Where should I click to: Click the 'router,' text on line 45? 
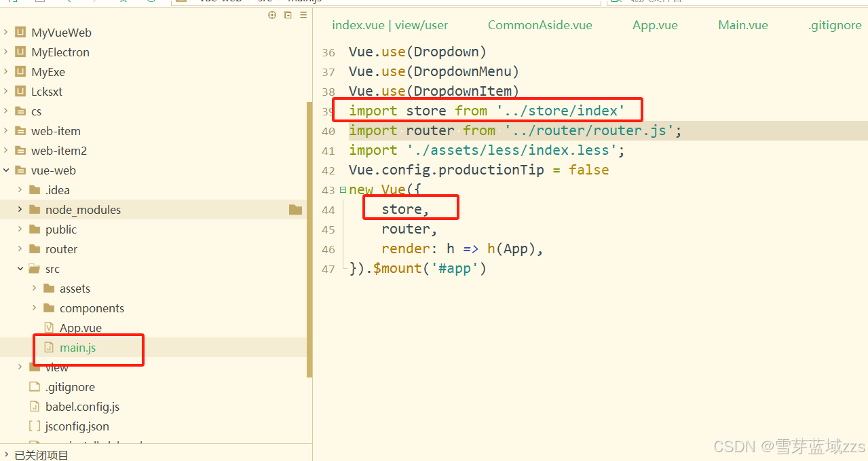pos(410,229)
